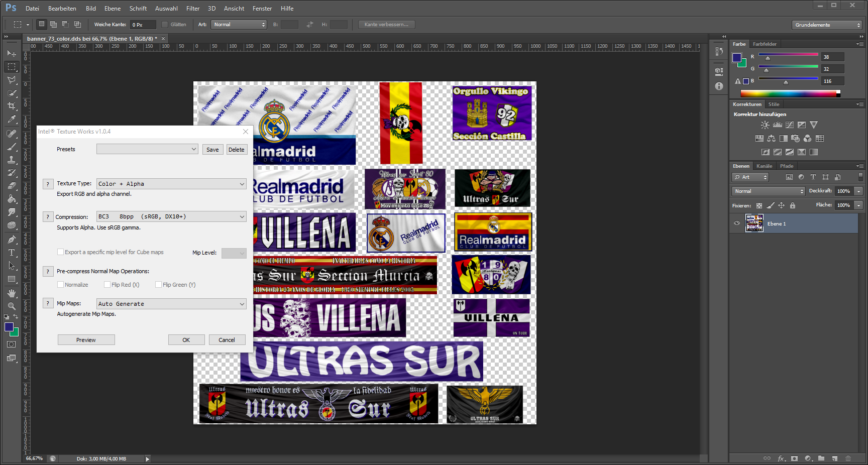Select the Eraser tool

tap(12, 186)
